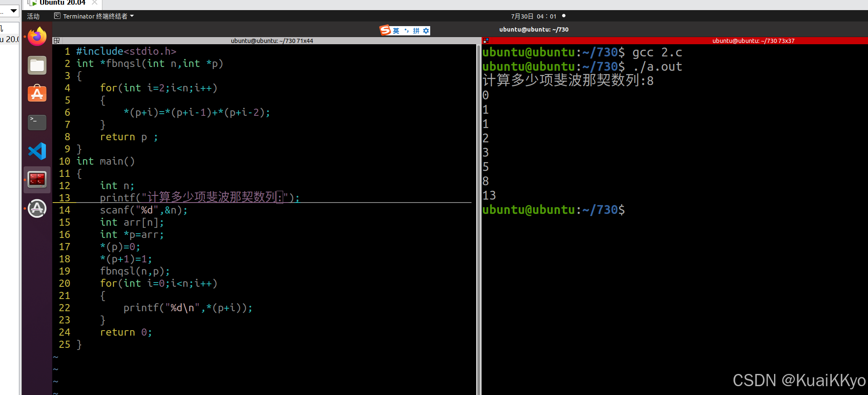Expand the dropdown arrow at top-left corner

(13, 11)
